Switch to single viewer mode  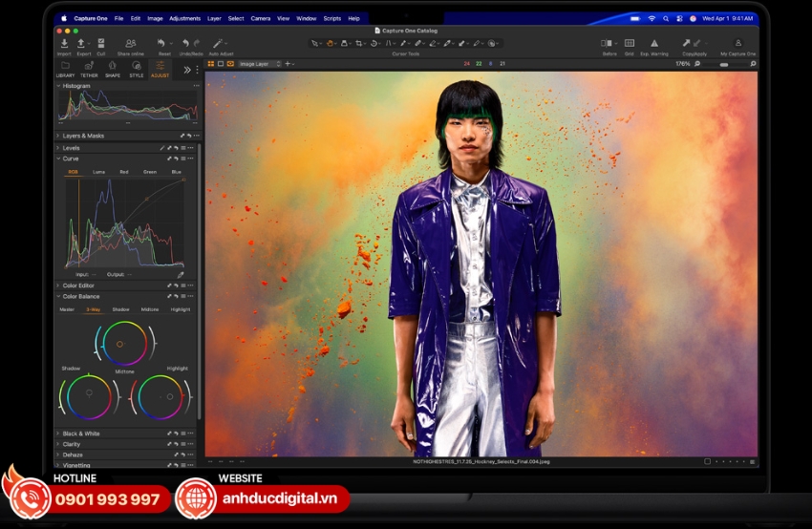coord(221,64)
